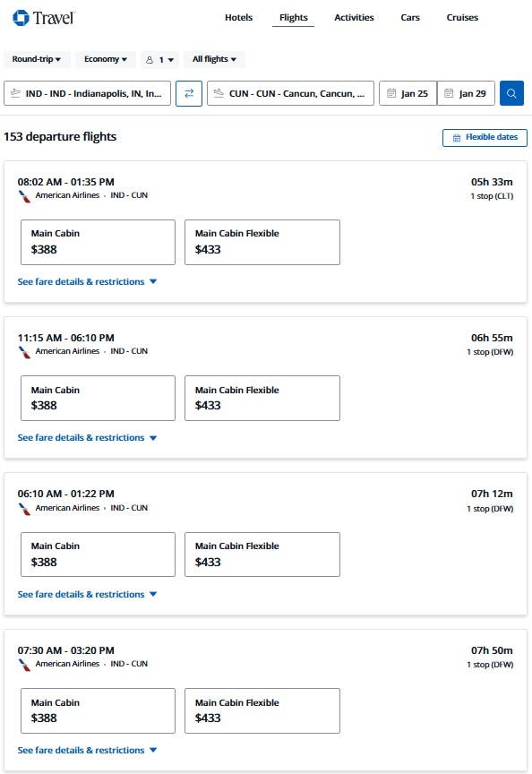Click the American Airlines logo on first flight

pos(24,195)
